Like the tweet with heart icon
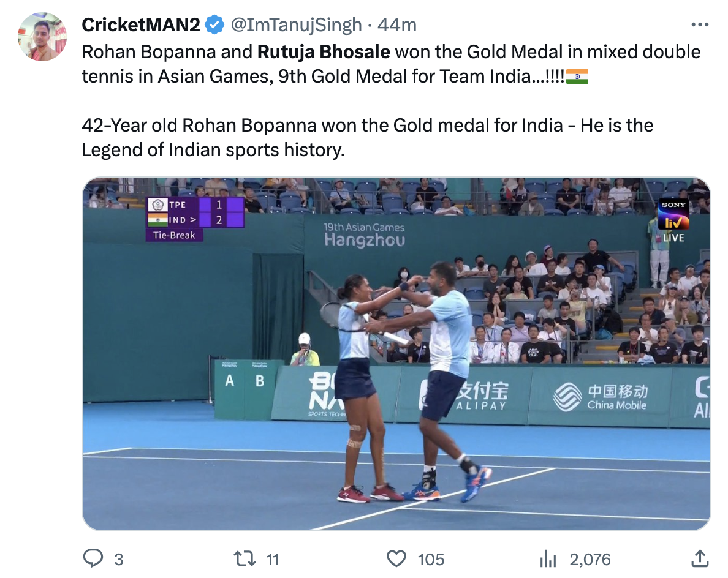 coord(396,559)
